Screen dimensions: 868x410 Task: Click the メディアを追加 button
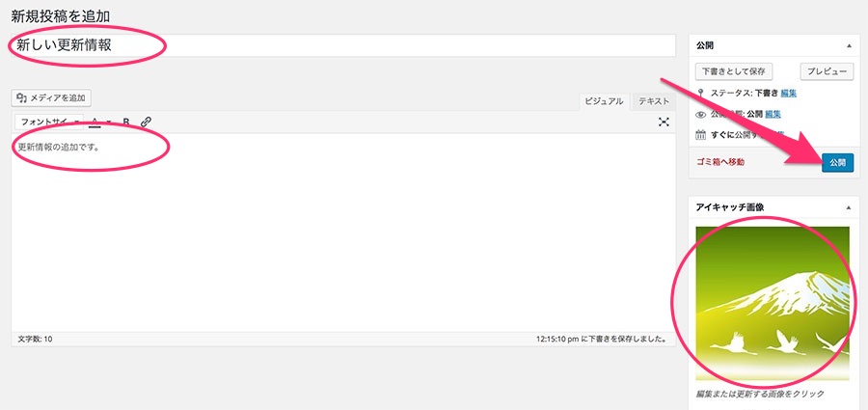coord(51,97)
